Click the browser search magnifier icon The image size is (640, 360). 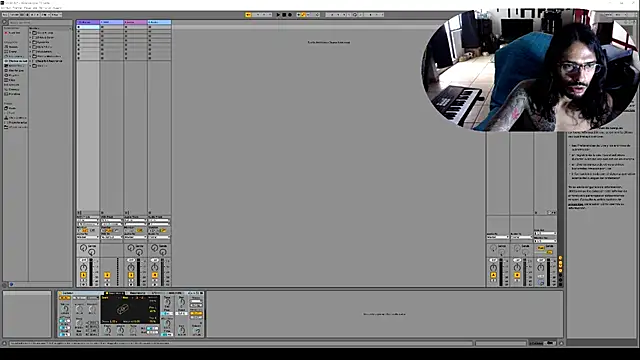5,22
